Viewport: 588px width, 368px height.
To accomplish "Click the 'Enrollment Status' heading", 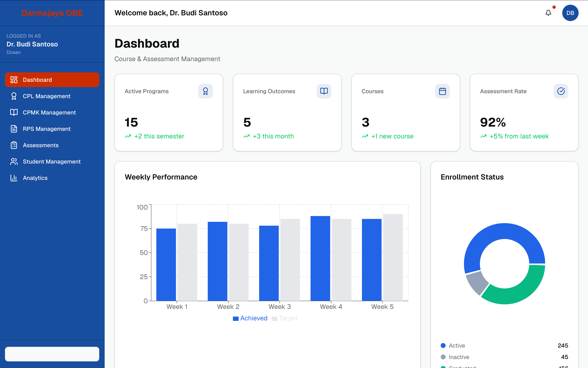I will pos(472,177).
